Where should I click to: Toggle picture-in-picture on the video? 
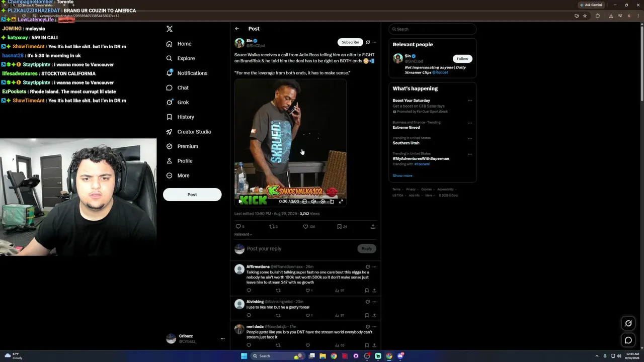click(332, 202)
